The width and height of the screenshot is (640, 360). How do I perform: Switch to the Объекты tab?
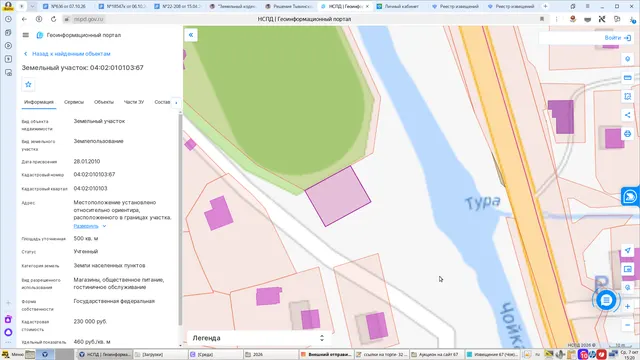104,102
